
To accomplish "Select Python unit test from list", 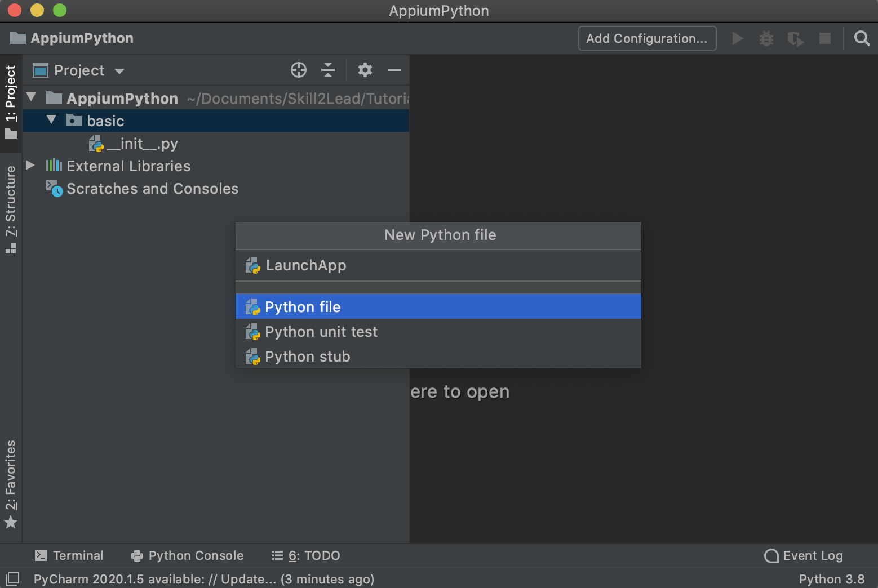I will click(x=321, y=332).
